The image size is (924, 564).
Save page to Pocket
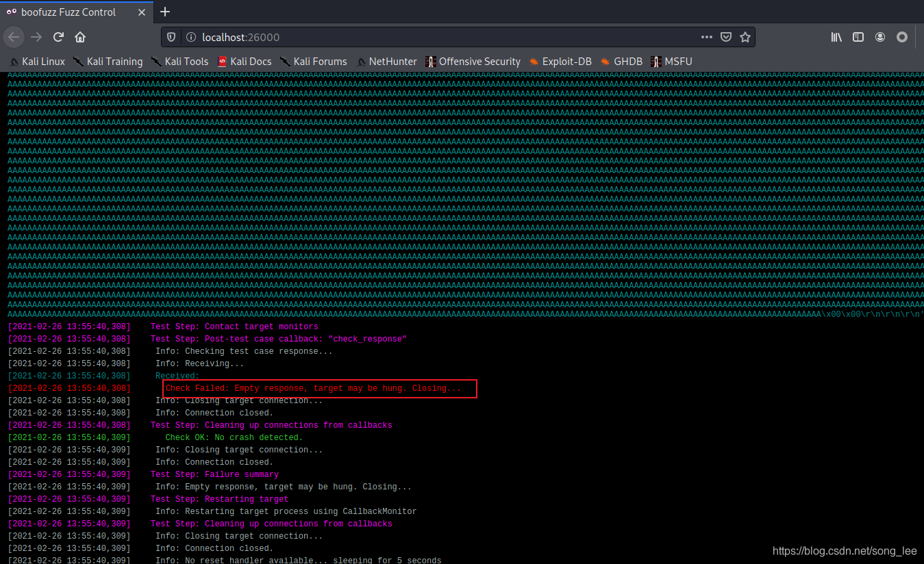(726, 37)
